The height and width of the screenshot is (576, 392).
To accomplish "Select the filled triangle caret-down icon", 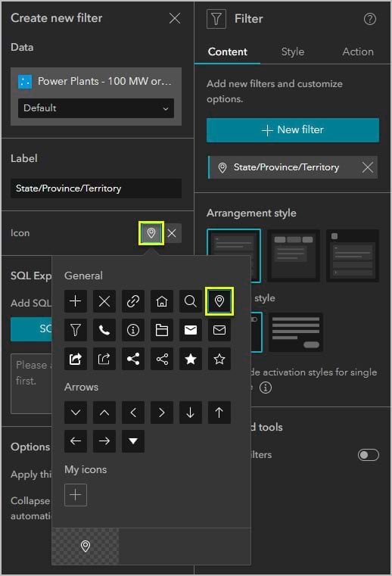I will (133, 441).
